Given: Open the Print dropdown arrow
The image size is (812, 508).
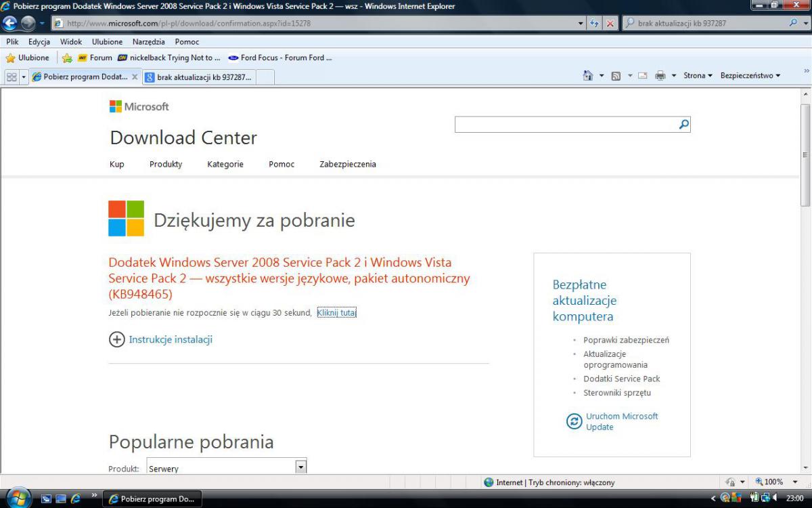Looking at the screenshot, I should coord(674,76).
